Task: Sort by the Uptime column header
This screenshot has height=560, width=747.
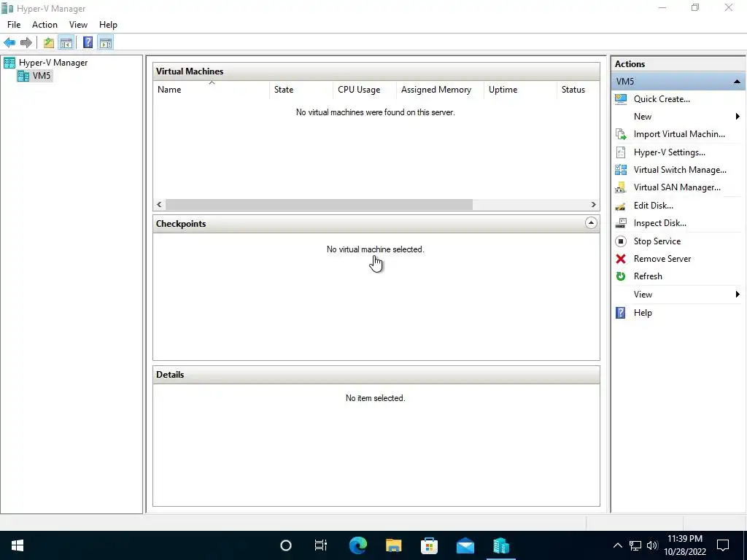Action: 519,90
